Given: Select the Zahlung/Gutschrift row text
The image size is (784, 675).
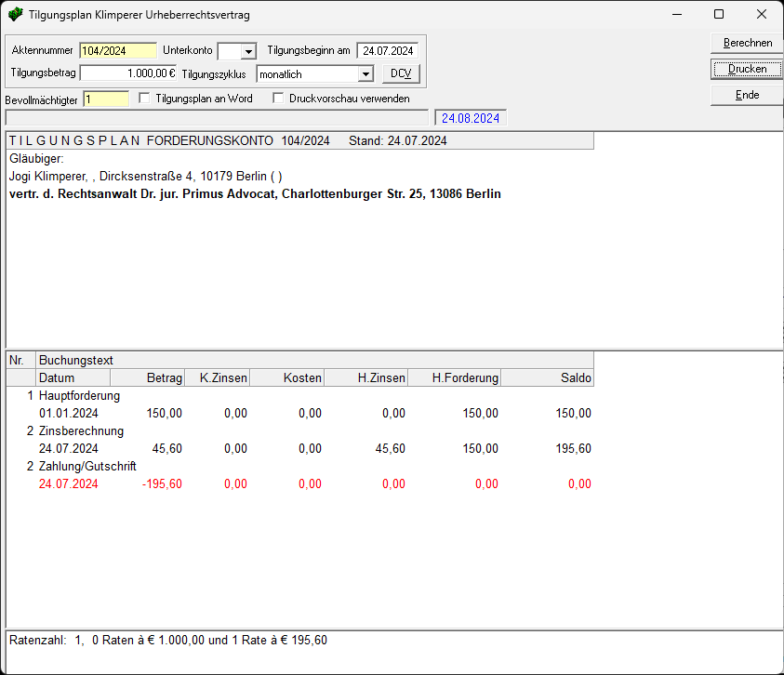Looking at the screenshot, I should (87, 466).
